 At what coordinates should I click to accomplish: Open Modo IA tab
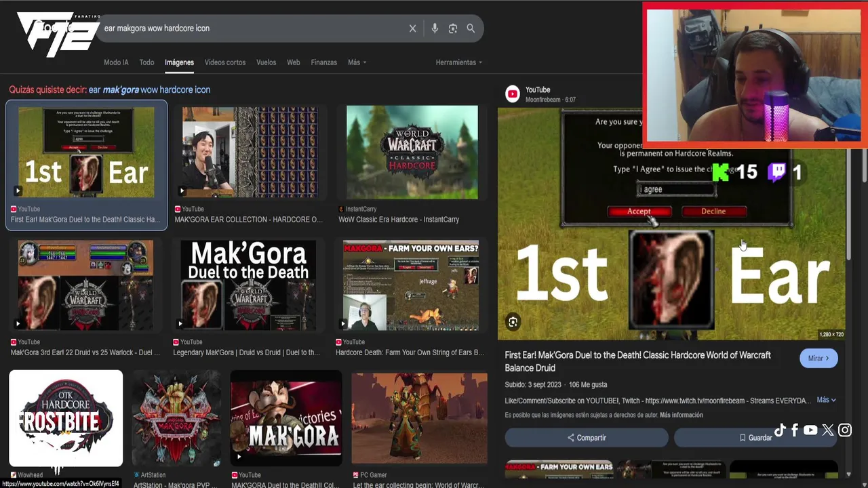pos(116,62)
